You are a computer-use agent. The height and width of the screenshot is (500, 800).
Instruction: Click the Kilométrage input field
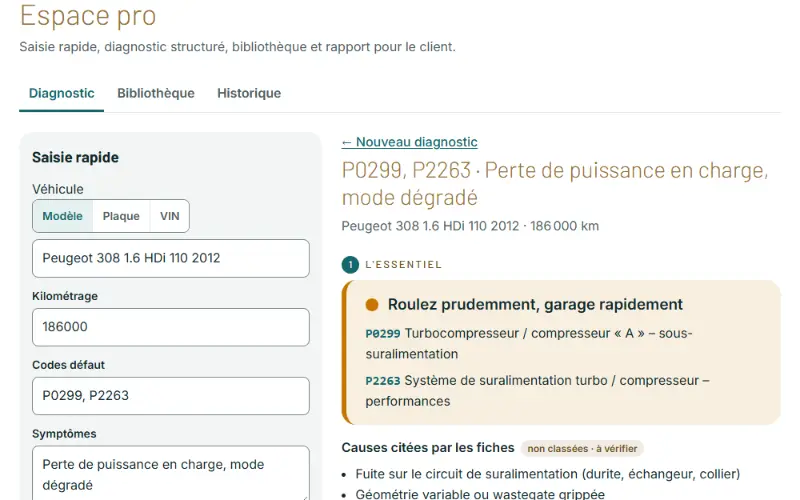tap(170, 327)
